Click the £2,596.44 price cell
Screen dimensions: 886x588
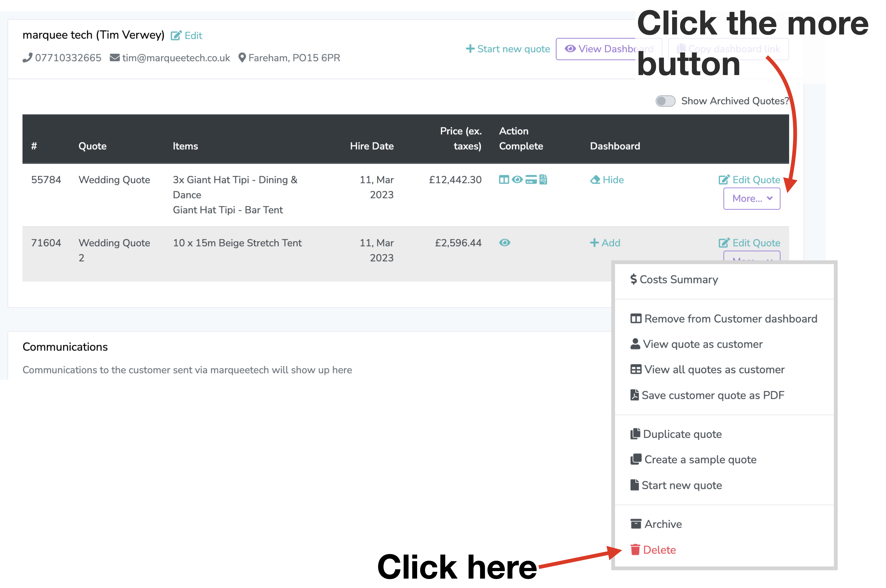tap(458, 243)
